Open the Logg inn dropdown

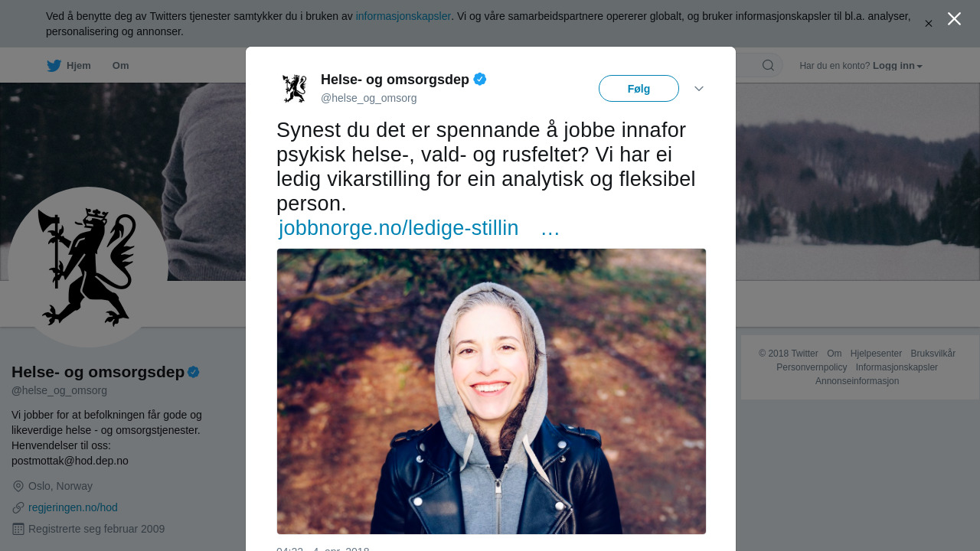point(897,66)
